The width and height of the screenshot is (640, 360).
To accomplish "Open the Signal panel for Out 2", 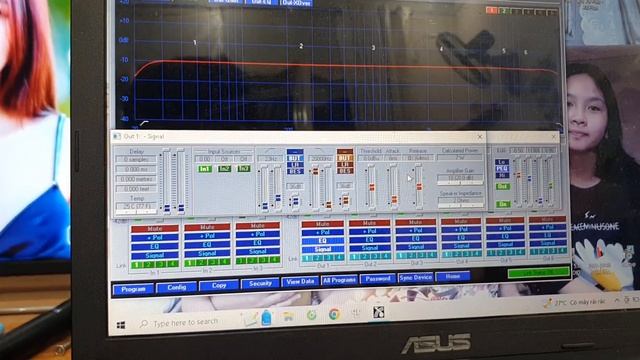I will [369, 248].
